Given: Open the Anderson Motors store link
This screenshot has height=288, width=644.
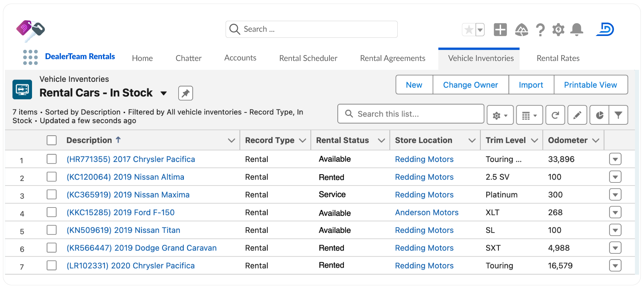Looking at the screenshot, I should pos(427,212).
